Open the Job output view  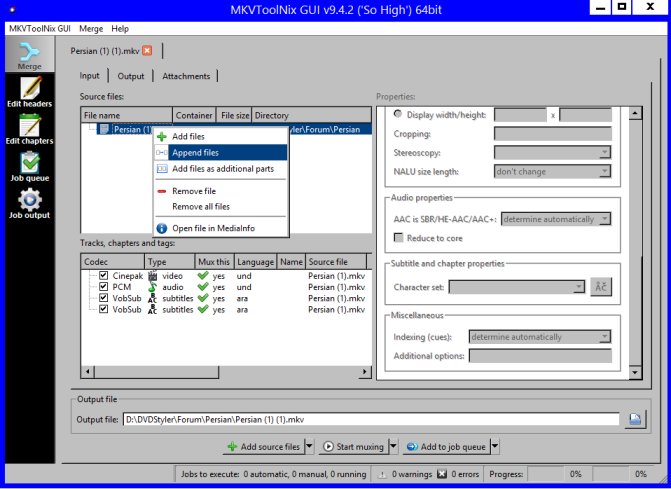coord(30,203)
